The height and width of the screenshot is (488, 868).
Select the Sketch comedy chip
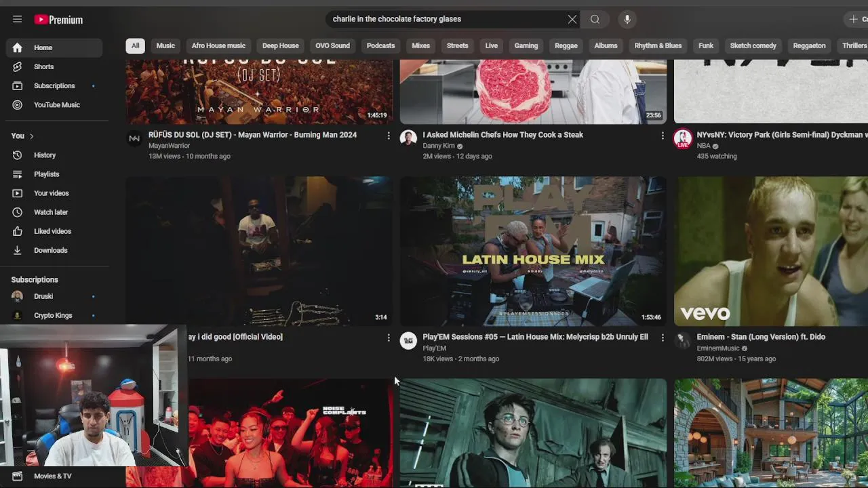(753, 45)
